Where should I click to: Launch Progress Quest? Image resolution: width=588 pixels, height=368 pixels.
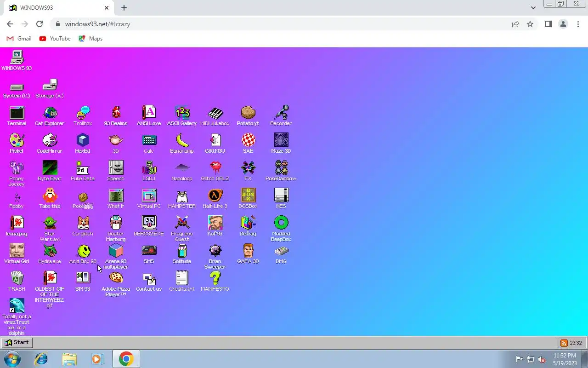182,228
